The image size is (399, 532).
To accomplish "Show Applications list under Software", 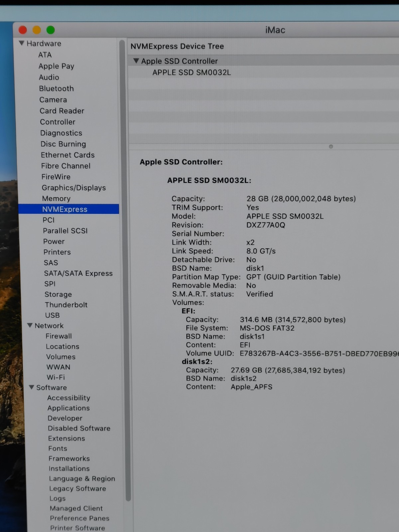I will 68,408.
